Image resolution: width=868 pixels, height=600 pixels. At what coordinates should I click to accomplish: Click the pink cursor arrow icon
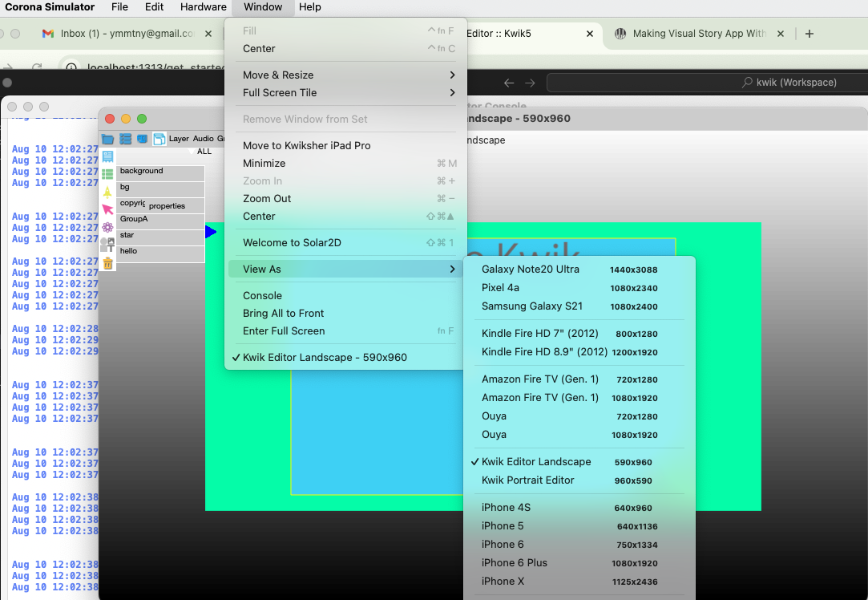108,209
